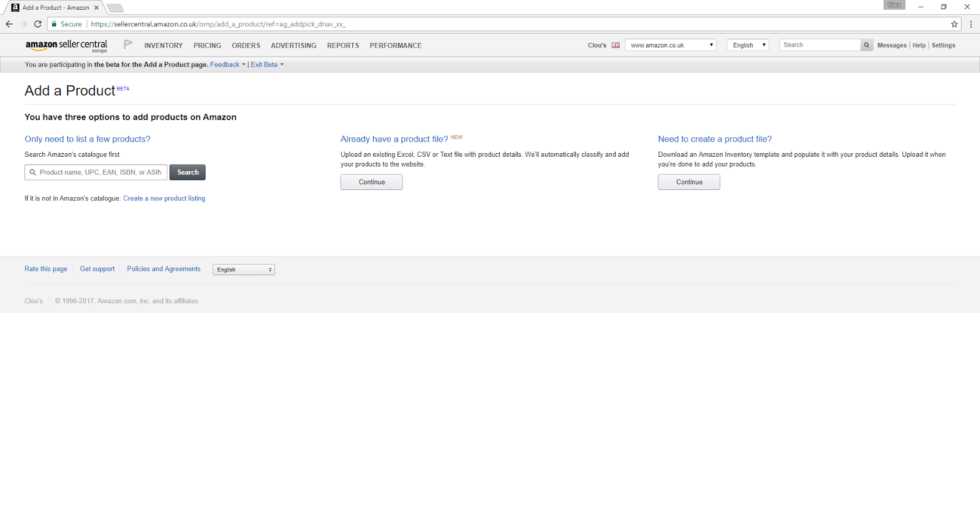This screenshot has width=980, height=531.
Task: Open the header English language dropdown
Action: [x=748, y=45]
